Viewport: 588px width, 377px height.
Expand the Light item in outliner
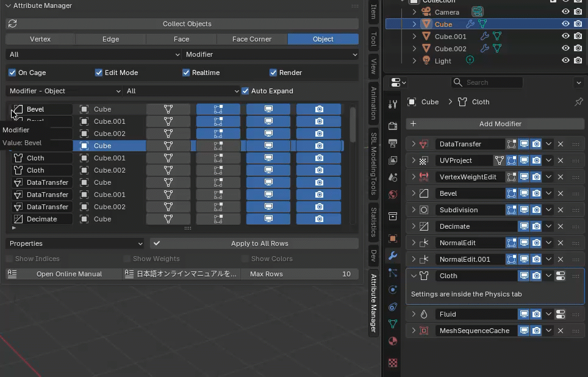414,61
